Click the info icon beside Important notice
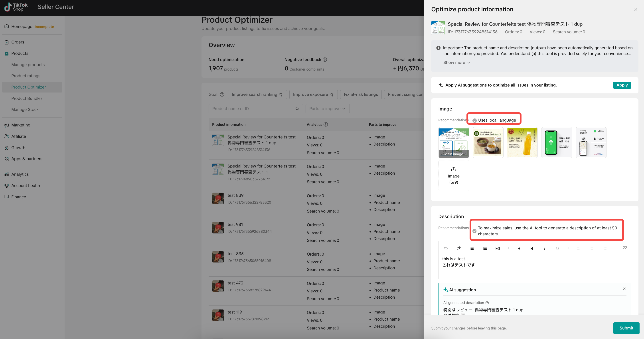 point(438,48)
